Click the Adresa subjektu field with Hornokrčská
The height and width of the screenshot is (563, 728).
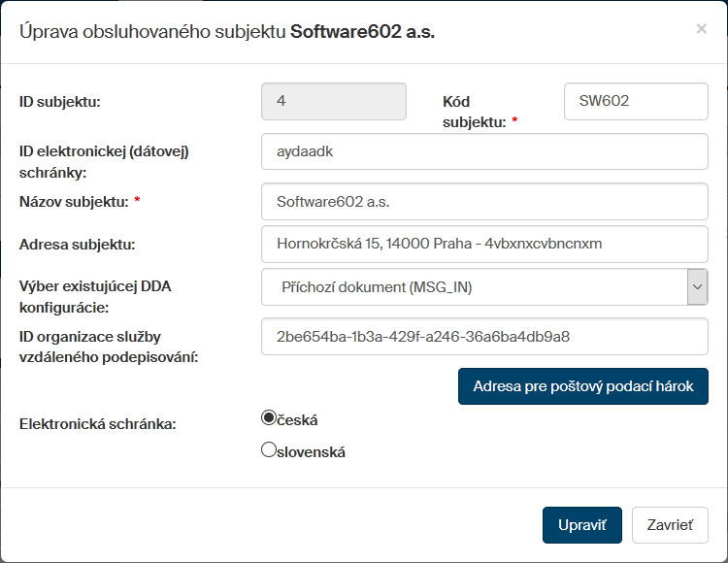pyautogui.click(x=484, y=244)
